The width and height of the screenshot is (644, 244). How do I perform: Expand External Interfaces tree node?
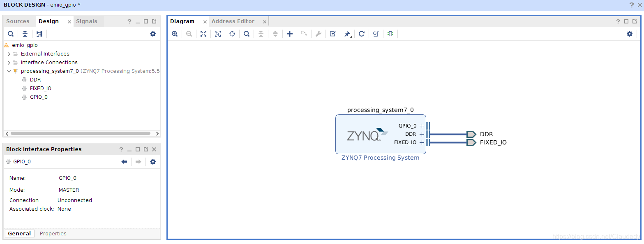pyautogui.click(x=9, y=54)
